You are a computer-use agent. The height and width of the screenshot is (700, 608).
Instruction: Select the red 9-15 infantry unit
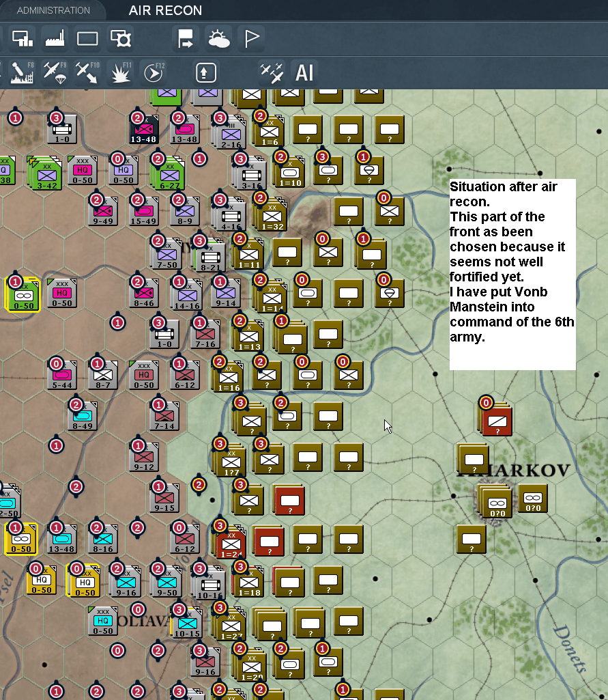[x=164, y=499]
